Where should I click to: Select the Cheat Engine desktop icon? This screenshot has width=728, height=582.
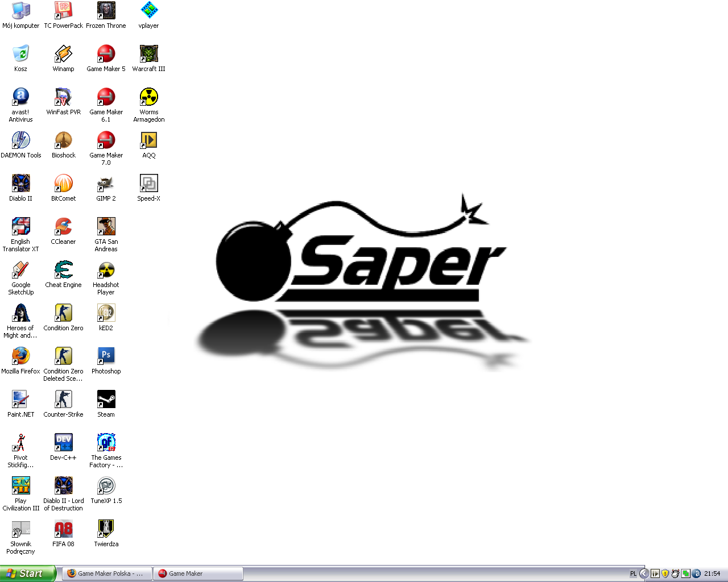pyautogui.click(x=63, y=270)
